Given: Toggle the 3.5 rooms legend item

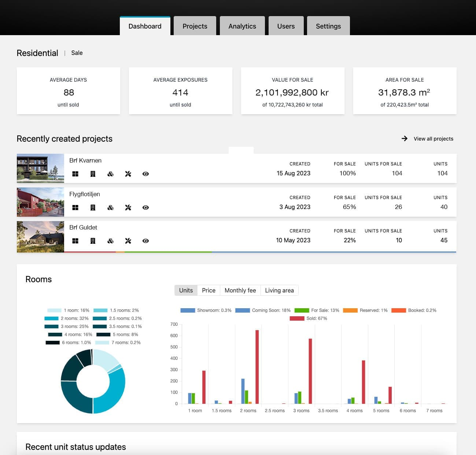Looking at the screenshot, I should [117, 327].
